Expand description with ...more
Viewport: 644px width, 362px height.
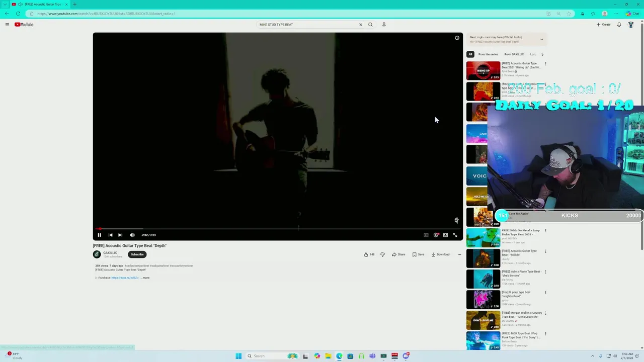[145, 278]
